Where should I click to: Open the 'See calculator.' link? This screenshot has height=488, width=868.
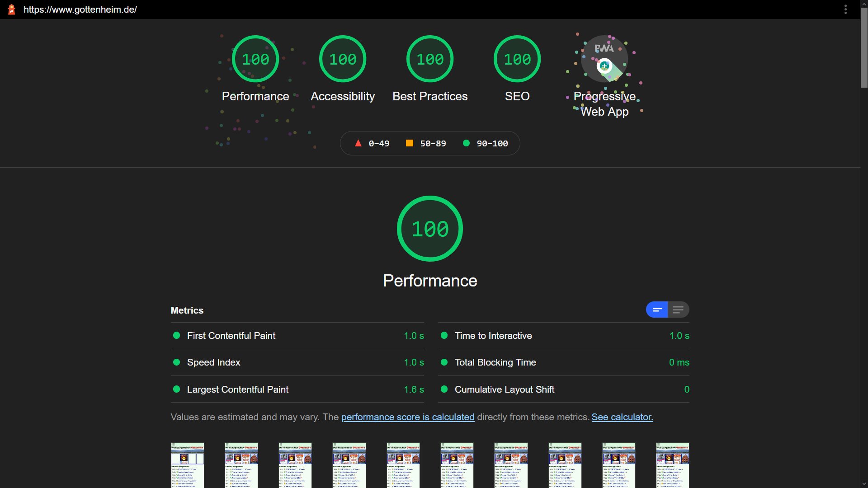[622, 417]
